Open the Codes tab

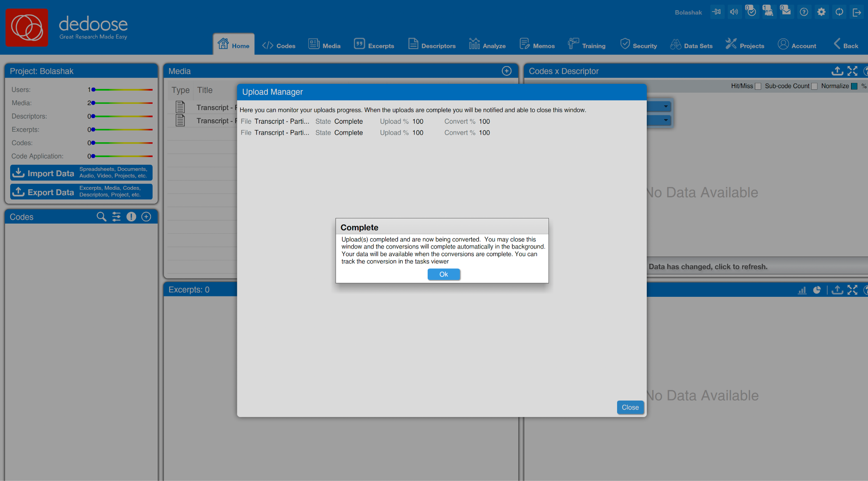coord(279,45)
